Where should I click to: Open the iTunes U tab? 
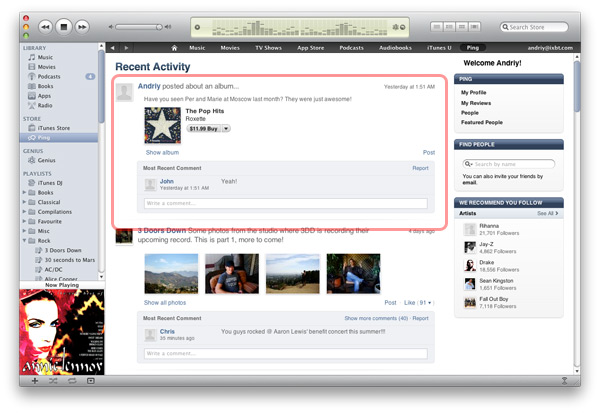pos(439,48)
